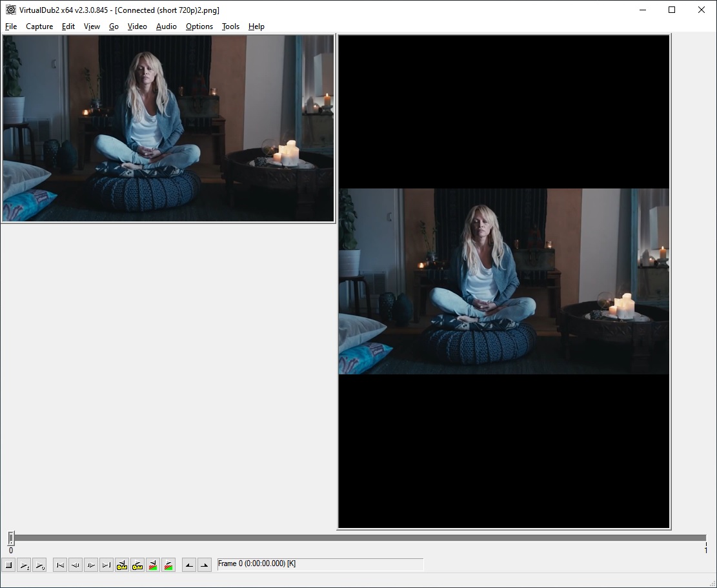The height and width of the screenshot is (588, 717).
Task: Jump to the start frame
Action: pos(60,565)
